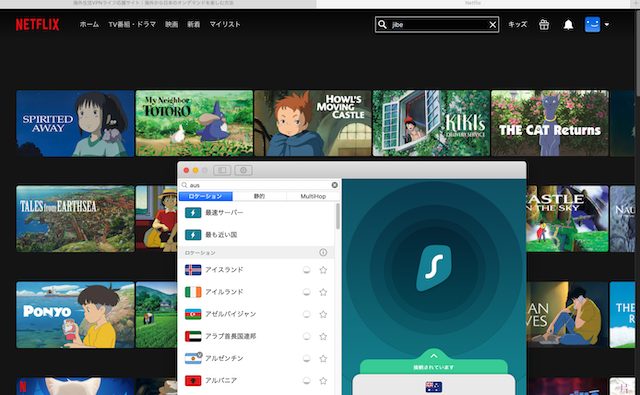The width and height of the screenshot is (640, 395).
Task: Click the Ireland flag icon
Action: pyautogui.click(x=193, y=292)
